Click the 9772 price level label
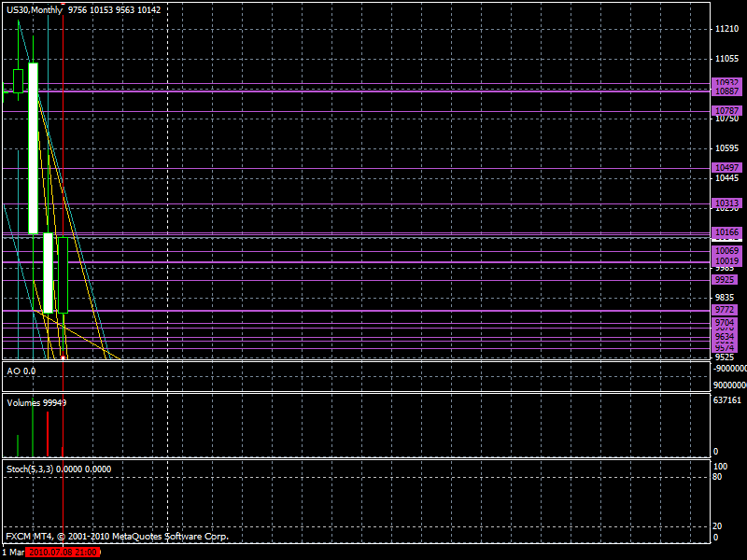The image size is (747, 560). pos(726,309)
